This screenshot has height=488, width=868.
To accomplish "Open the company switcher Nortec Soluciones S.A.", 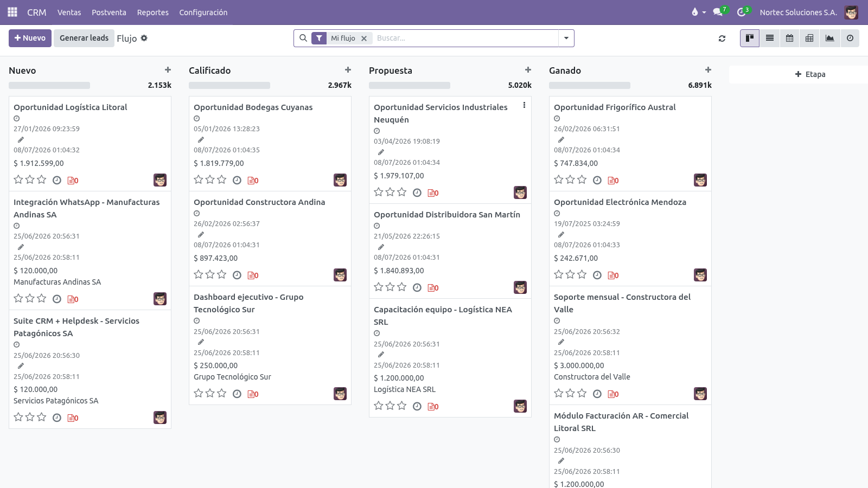I will (799, 12).
